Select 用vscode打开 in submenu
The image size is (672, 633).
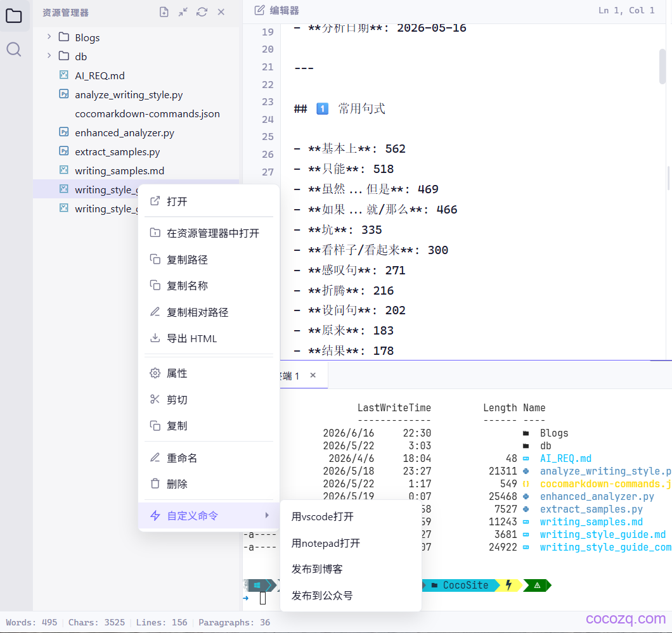point(351,516)
